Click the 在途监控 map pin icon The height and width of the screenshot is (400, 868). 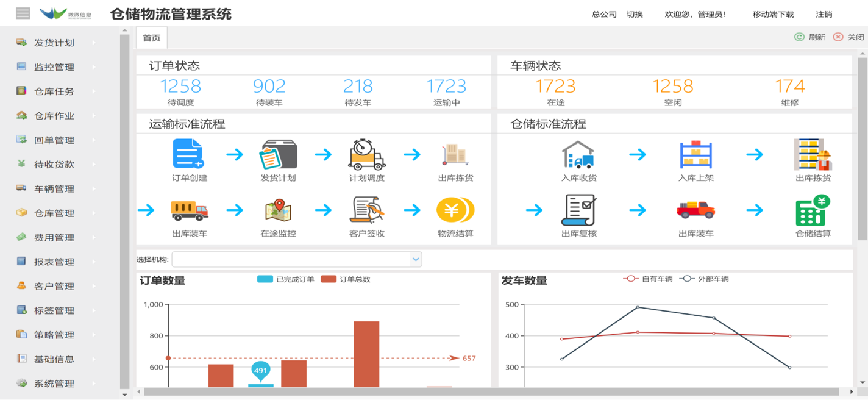pos(279,210)
